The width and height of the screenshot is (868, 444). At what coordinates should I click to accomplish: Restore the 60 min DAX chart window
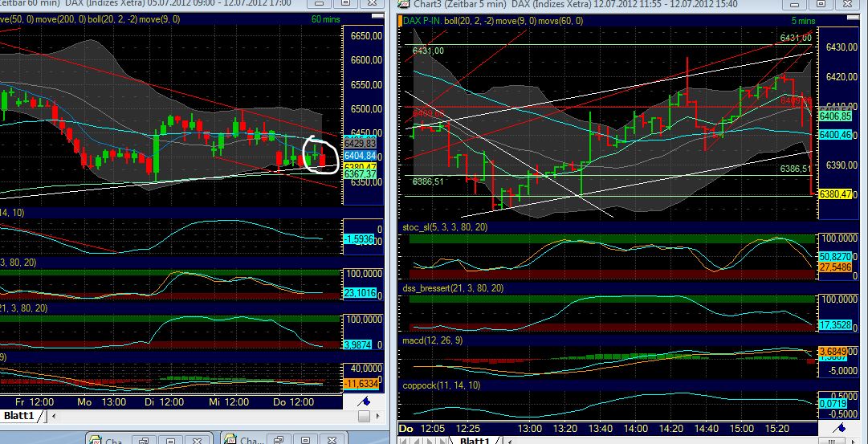[x=345, y=2]
